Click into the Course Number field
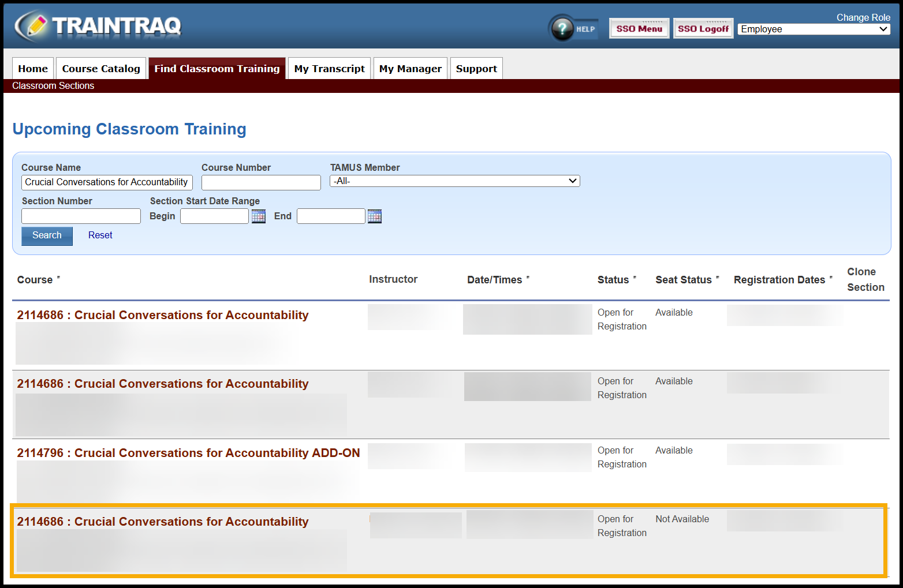This screenshot has width=903, height=588. (x=261, y=183)
